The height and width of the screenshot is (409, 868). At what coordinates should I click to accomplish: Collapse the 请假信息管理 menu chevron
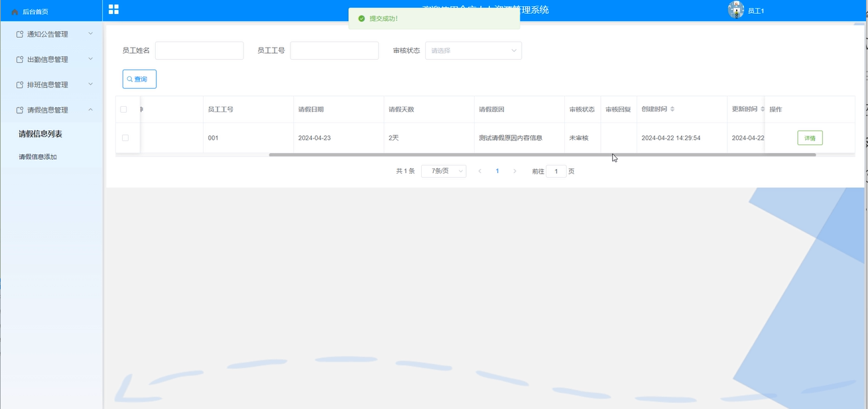(x=91, y=109)
